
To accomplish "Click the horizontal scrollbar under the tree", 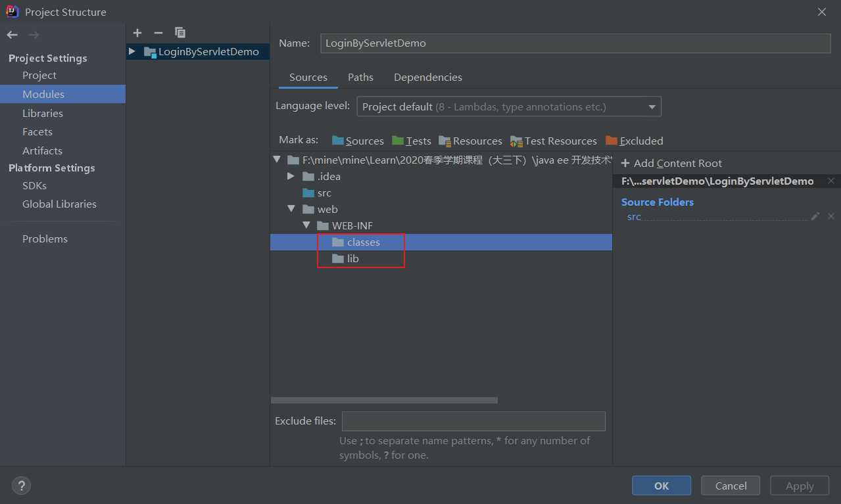I will coord(384,400).
